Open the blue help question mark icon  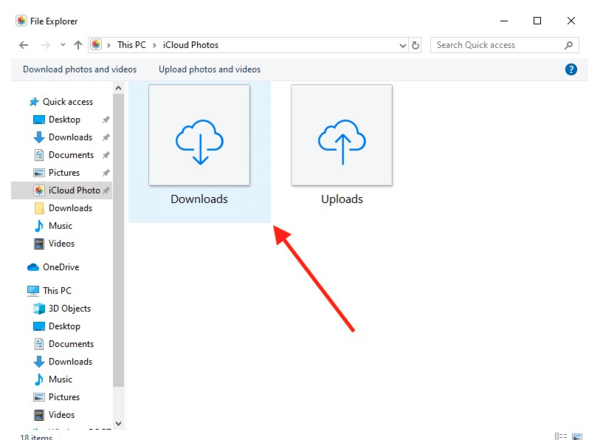571,69
